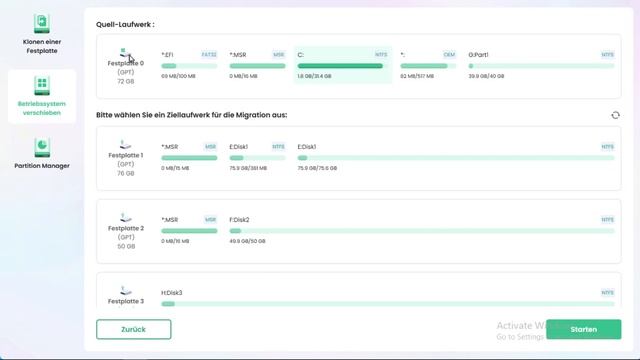Click the *:EFI partition usage bar
The image size is (640, 360).
(189, 66)
